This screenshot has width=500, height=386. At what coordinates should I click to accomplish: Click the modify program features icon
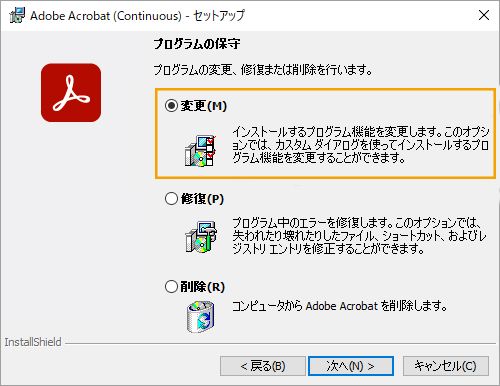click(200, 151)
